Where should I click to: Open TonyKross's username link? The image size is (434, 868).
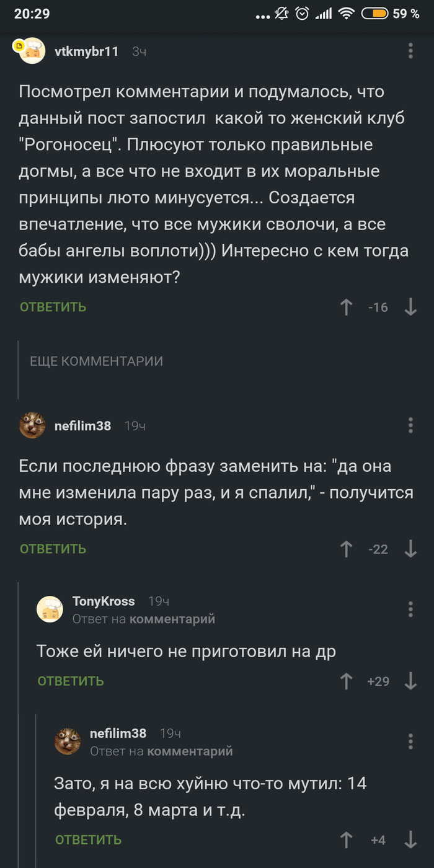[104, 601]
